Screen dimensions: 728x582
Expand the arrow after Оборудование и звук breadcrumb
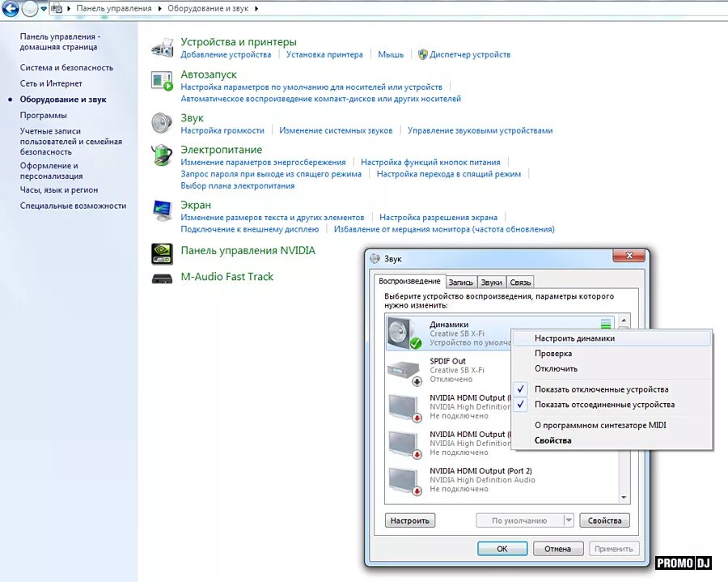[x=256, y=8]
